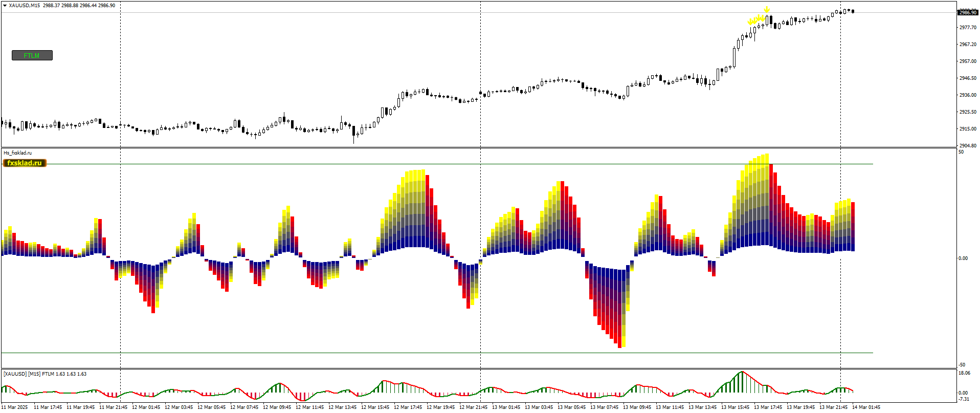
Task: Click the "12 Mar 05:45" time label
Action: click(x=212, y=407)
